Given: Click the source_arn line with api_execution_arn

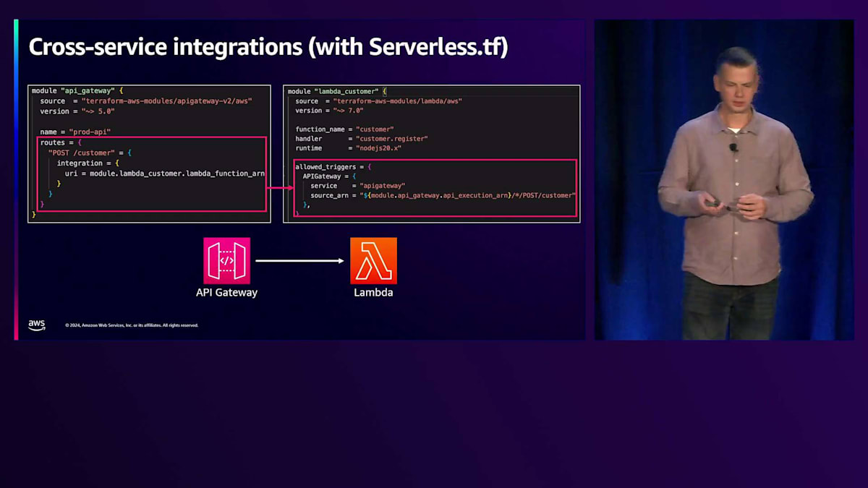Looking at the screenshot, I should click(443, 195).
